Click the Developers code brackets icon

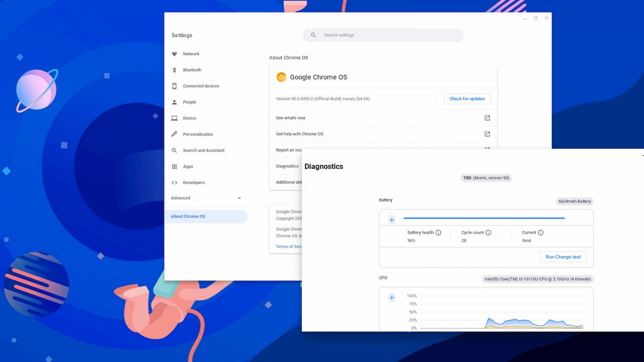(x=174, y=183)
